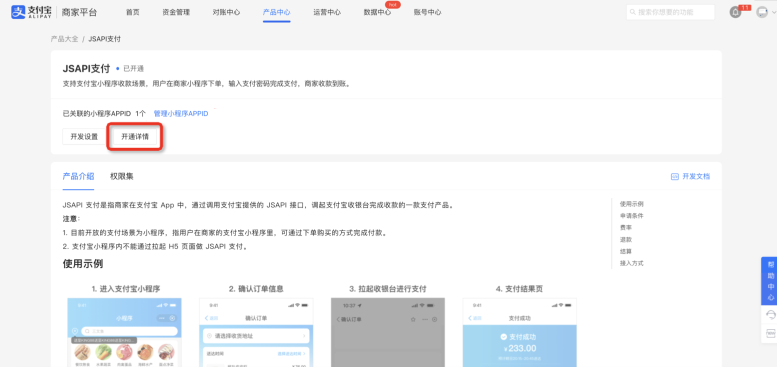Click the 开发设置 button

tap(84, 137)
